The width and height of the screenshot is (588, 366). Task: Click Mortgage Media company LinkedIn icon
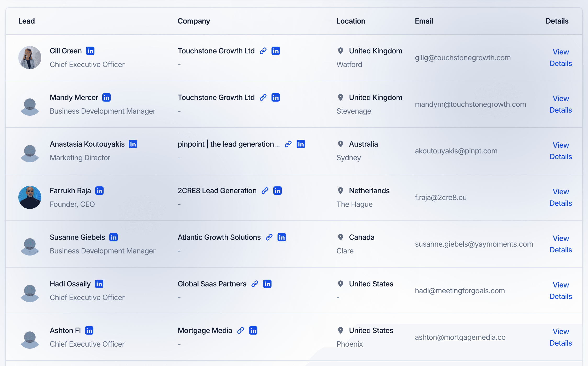(x=253, y=330)
